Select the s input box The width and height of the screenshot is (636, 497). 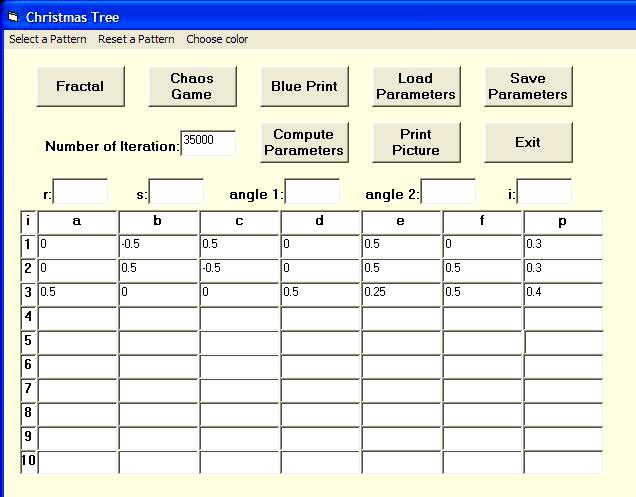point(176,191)
